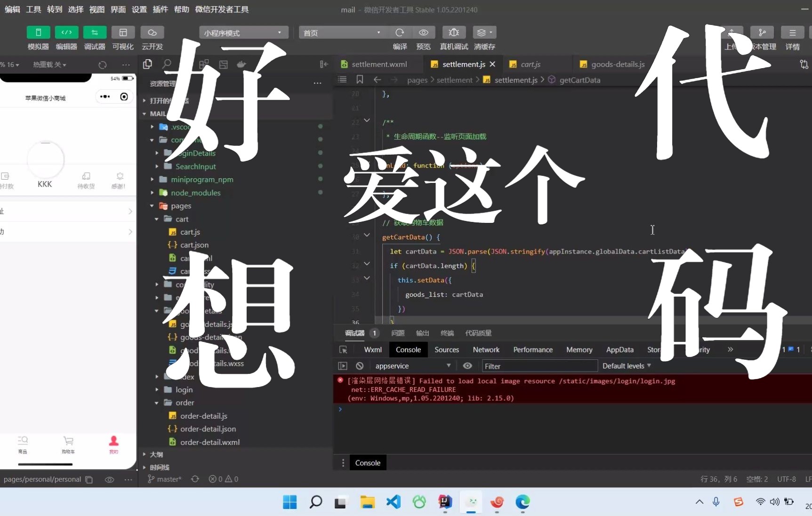
Task: Switch to settlement.wxml editor tab
Action: 379,64
